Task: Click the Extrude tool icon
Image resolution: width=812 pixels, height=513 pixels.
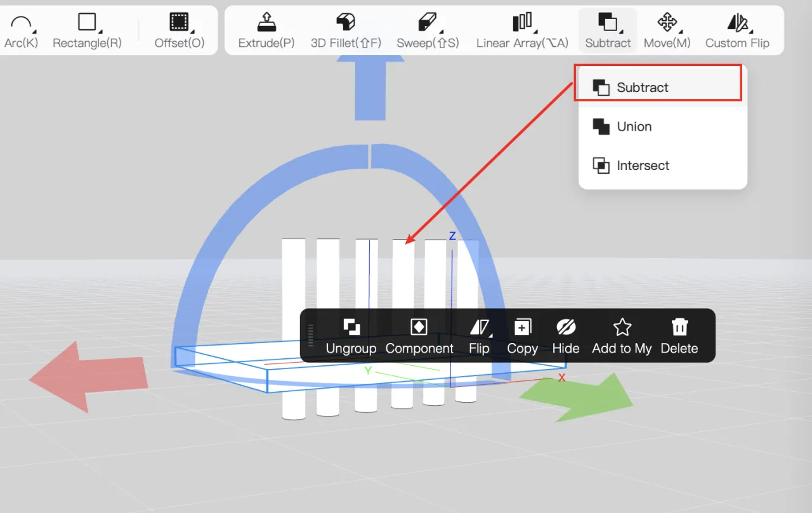Action: 266,24
